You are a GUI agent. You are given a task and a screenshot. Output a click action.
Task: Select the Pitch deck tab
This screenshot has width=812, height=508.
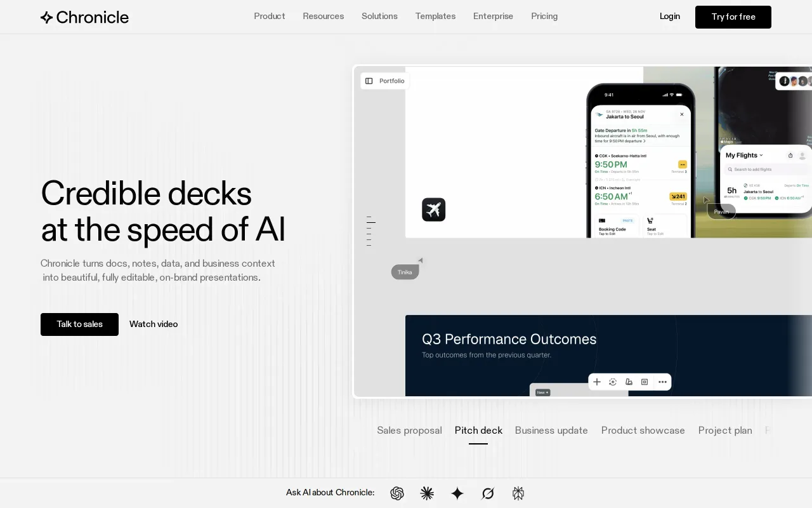coord(478,431)
